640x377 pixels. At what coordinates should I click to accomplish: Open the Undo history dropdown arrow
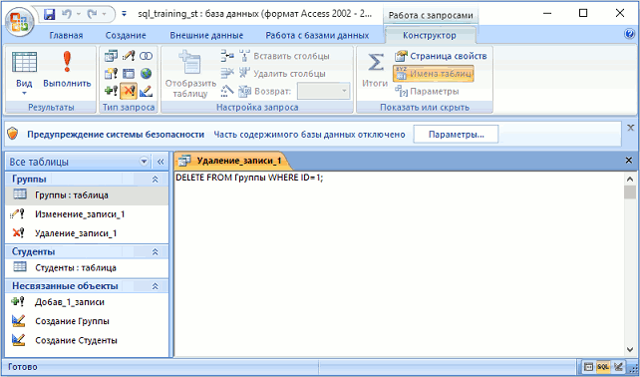click(78, 15)
